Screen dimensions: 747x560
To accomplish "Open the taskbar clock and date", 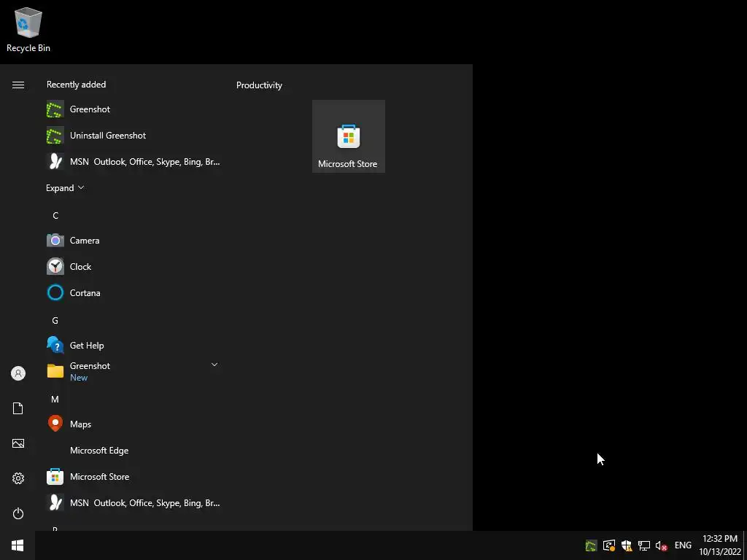I will [720, 545].
